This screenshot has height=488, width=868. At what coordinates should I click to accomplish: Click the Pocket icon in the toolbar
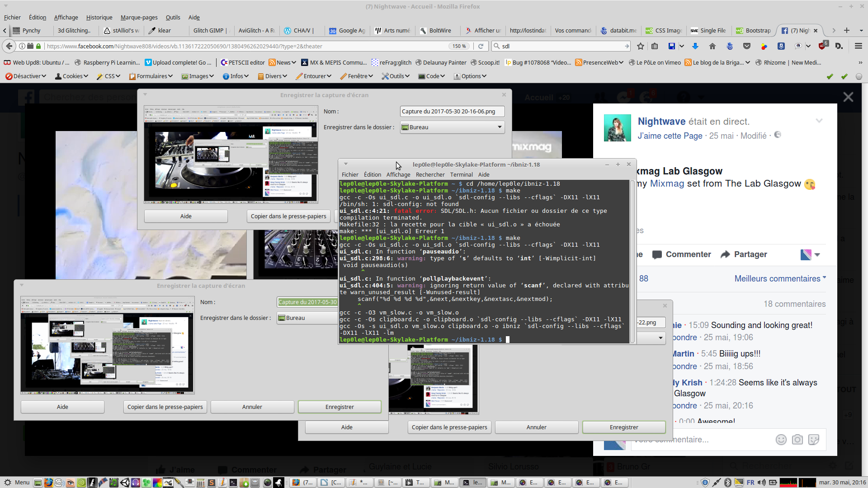click(x=747, y=46)
